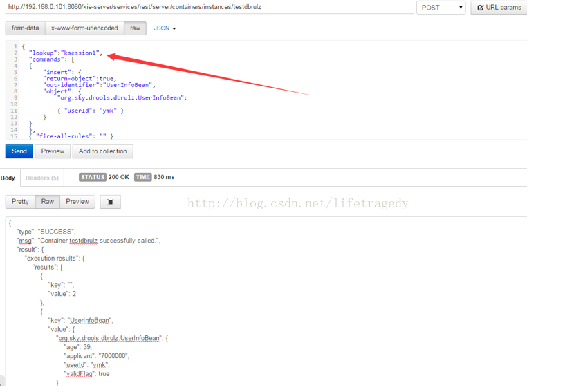This screenshot has width=583, height=392.
Task: Click the 200 OK status value
Action: tap(119, 177)
